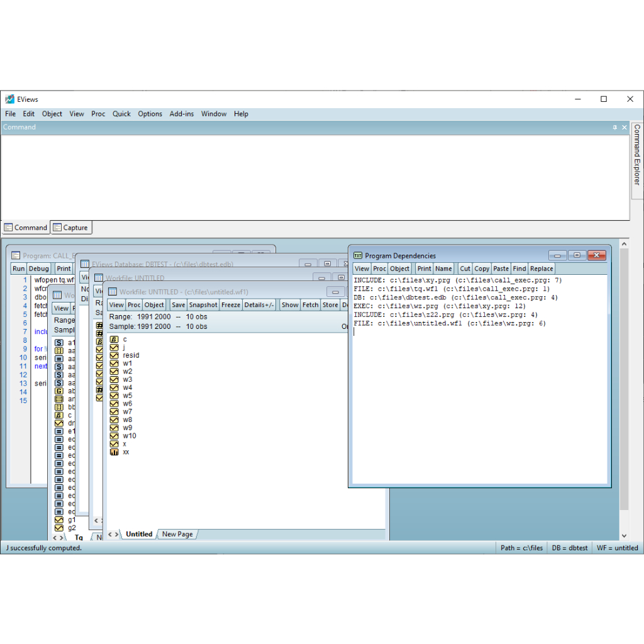Click the w5 series icon

(114, 396)
